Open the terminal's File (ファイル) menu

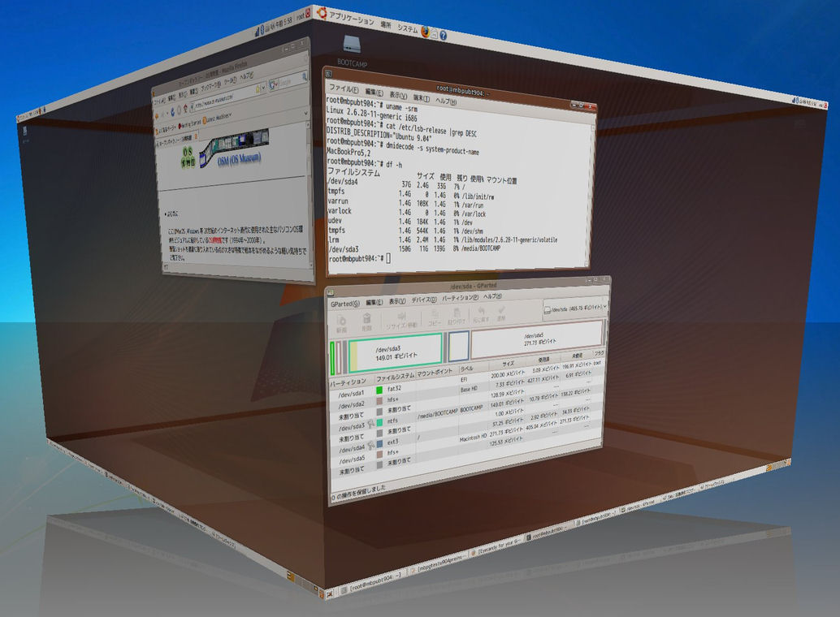(344, 88)
